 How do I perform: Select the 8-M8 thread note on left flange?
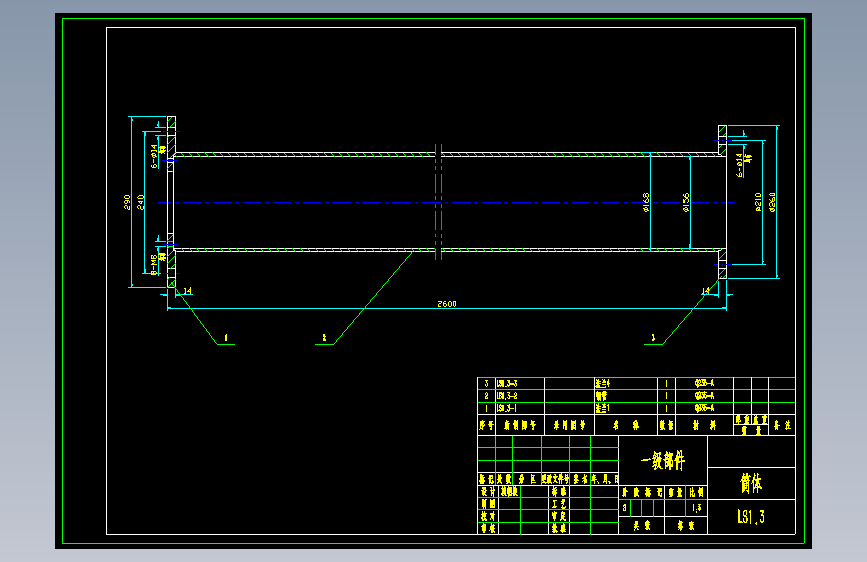154,264
